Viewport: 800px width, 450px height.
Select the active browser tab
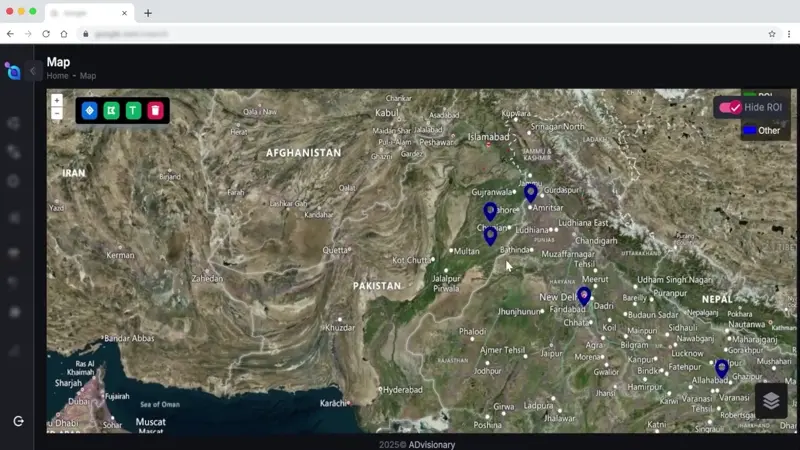(90, 13)
